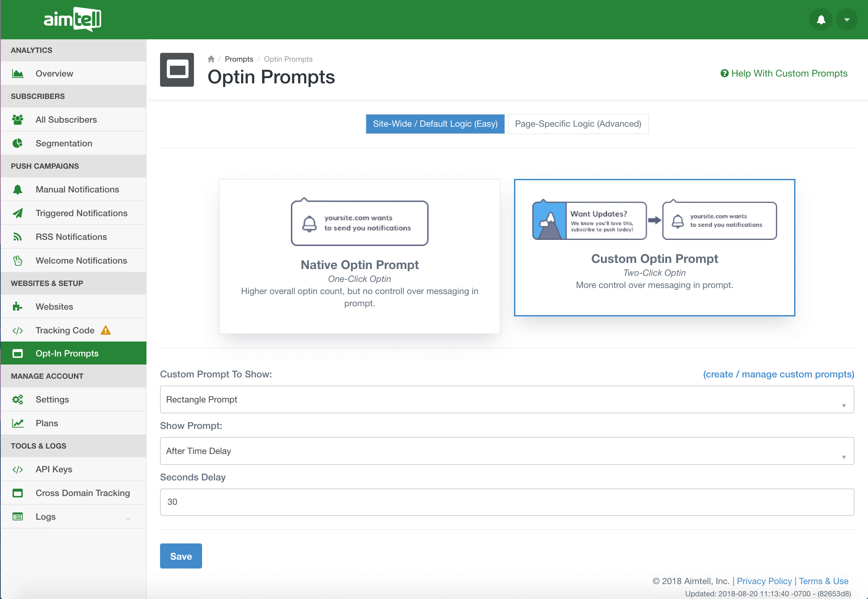Screen dimensions: 868x599
Task: Click the Triggered Notifications paper plane icon
Action: click(x=18, y=213)
